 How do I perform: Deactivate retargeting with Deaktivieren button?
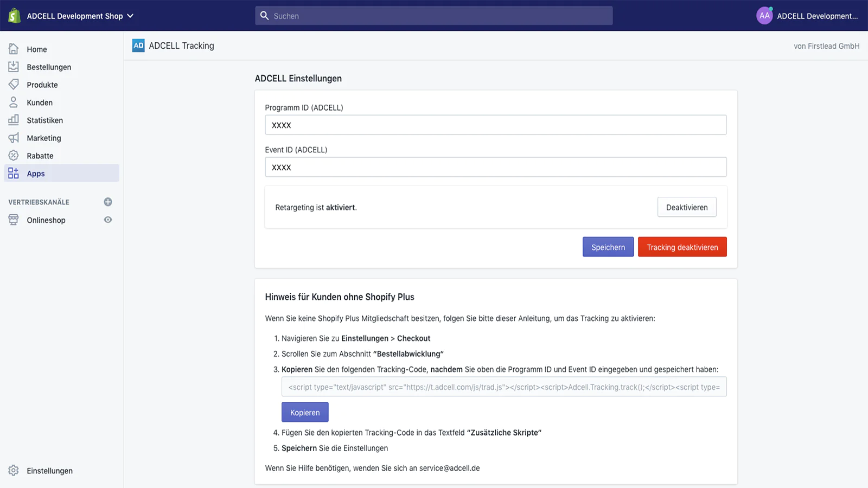[x=687, y=207]
